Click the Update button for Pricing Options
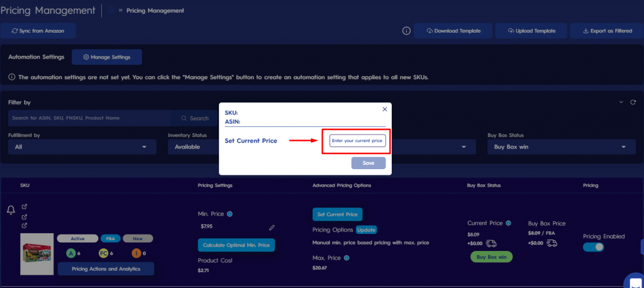The height and width of the screenshot is (288, 644). (367, 230)
